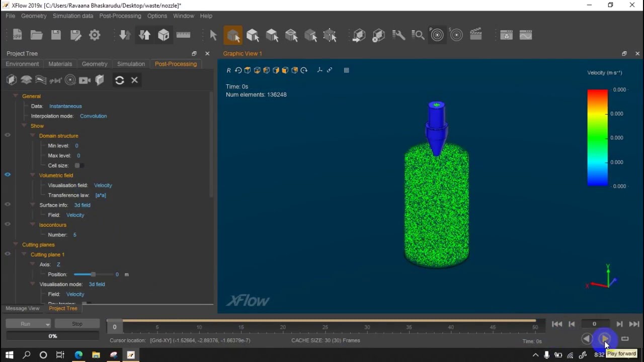The height and width of the screenshot is (362, 644).
Task: Collapse the General section
Action: coord(16,96)
